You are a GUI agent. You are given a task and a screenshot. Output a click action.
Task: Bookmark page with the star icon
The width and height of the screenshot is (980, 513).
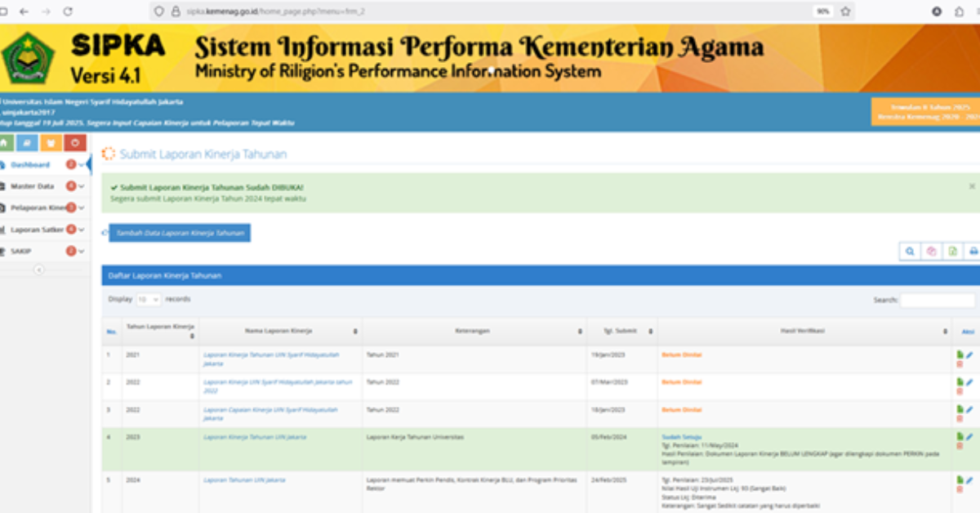pyautogui.click(x=845, y=11)
